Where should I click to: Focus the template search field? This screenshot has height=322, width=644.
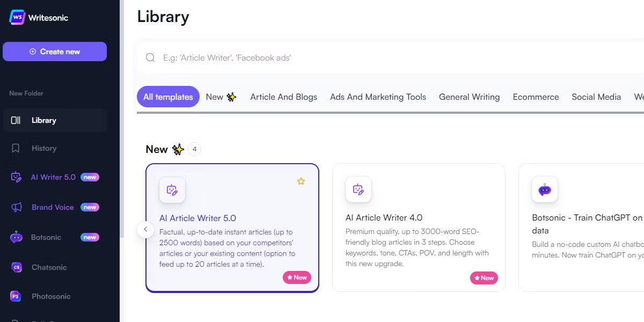(x=390, y=57)
